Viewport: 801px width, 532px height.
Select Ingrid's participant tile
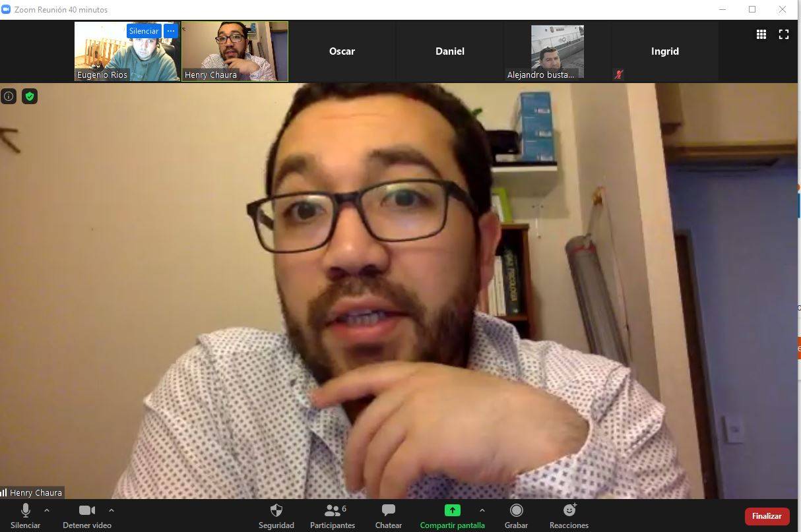[664, 51]
